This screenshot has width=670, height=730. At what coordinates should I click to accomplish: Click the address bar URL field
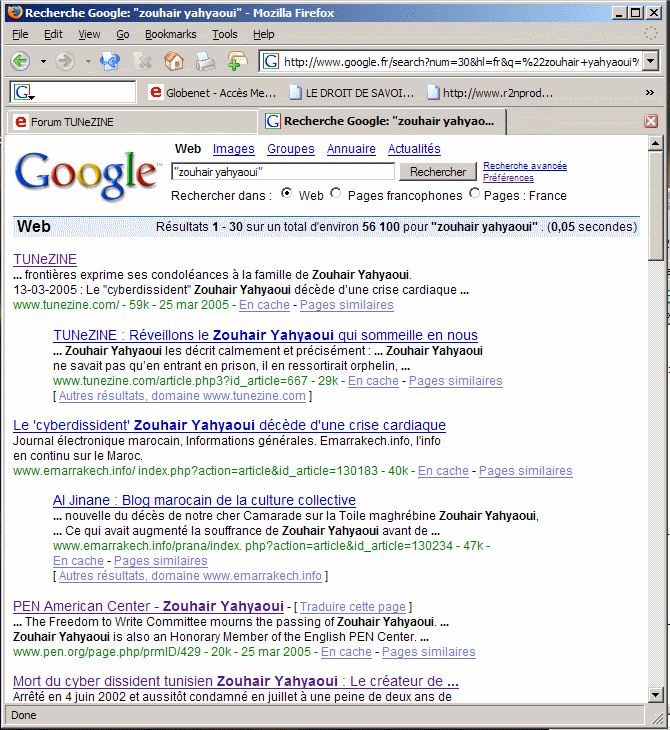460,61
